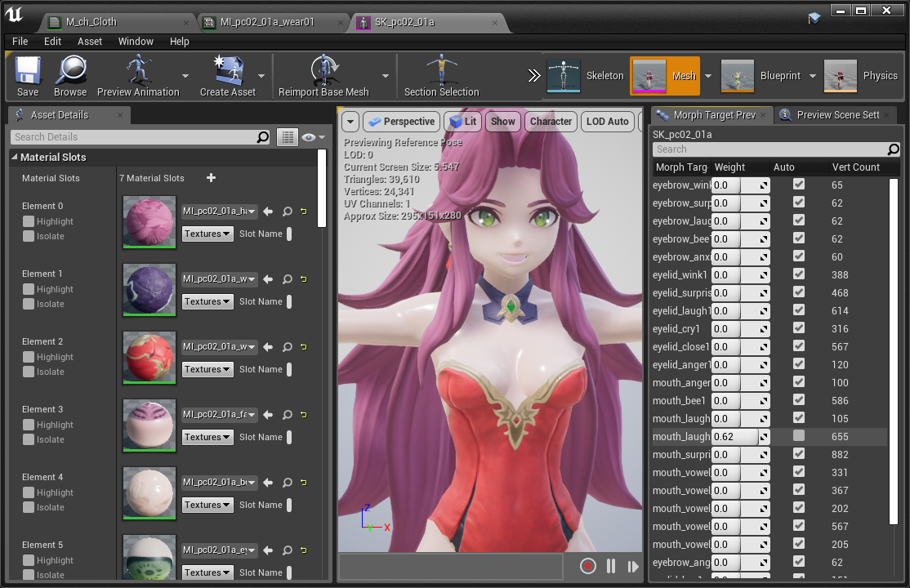Image resolution: width=910 pixels, height=588 pixels.
Task: Collapse the Material Slots section
Action: [x=15, y=157]
